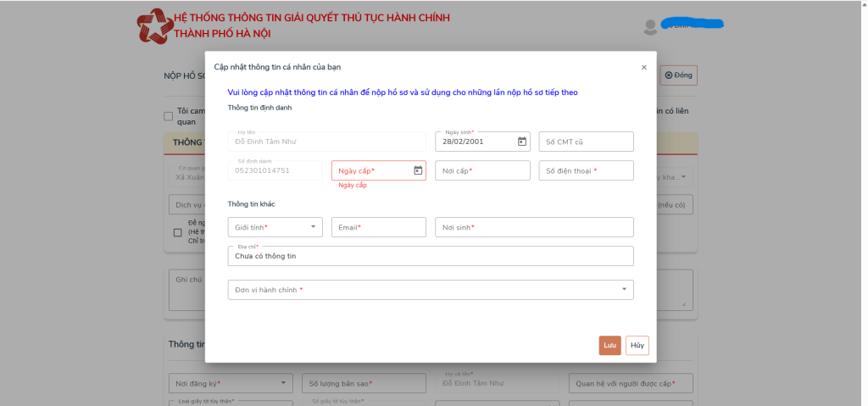Focus the Số CMT cũ input
The width and height of the screenshot is (868, 406).
point(587,142)
